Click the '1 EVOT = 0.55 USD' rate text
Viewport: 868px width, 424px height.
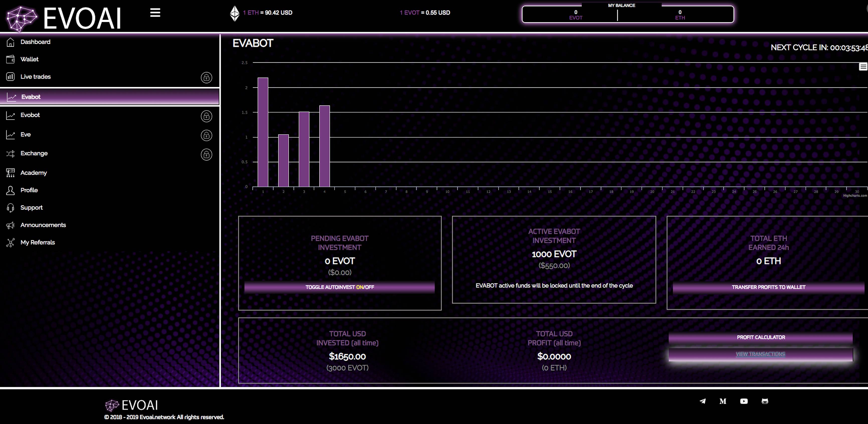pyautogui.click(x=425, y=13)
